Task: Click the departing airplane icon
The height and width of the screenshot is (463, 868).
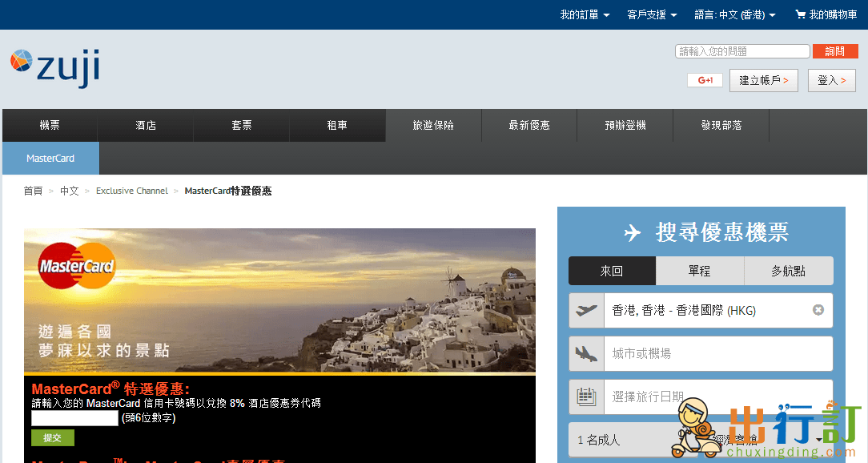Action: pyautogui.click(x=586, y=311)
